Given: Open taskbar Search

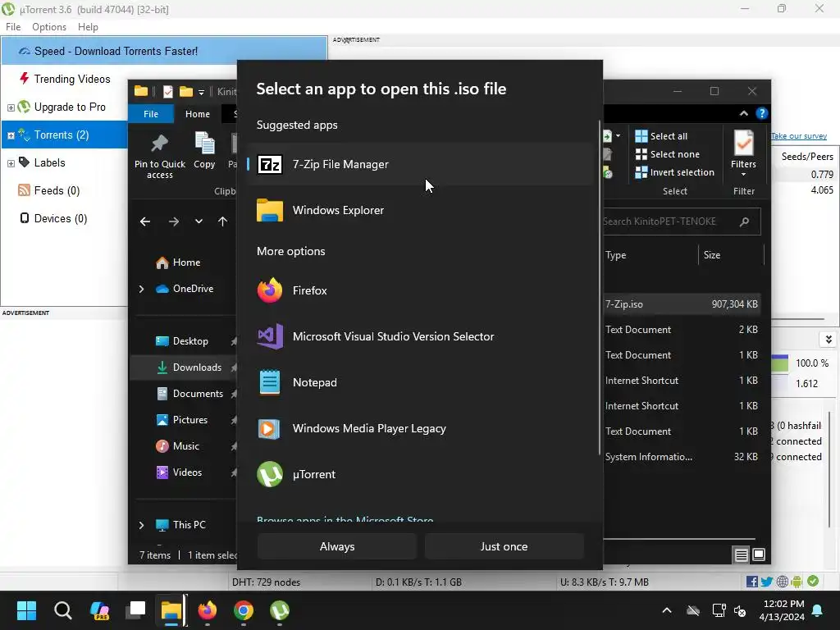Looking at the screenshot, I should click(62, 610).
